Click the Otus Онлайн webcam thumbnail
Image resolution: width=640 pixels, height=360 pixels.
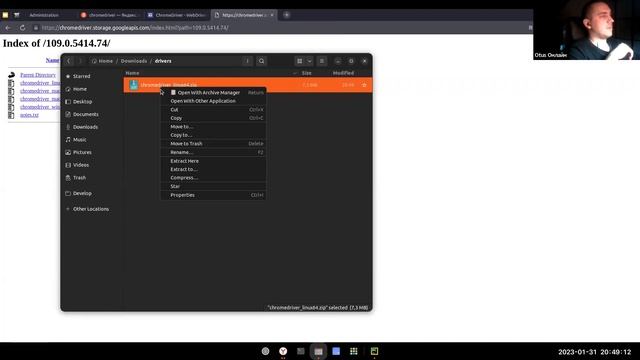coord(587,30)
